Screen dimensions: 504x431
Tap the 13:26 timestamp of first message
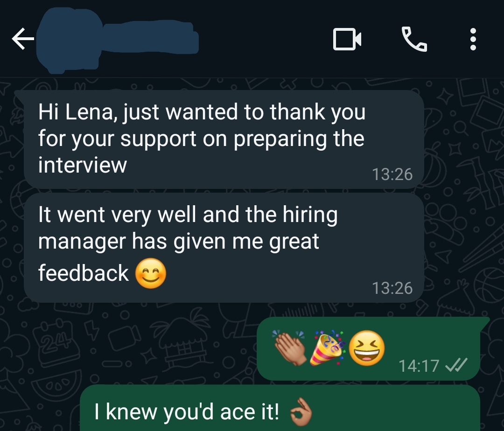(392, 174)
